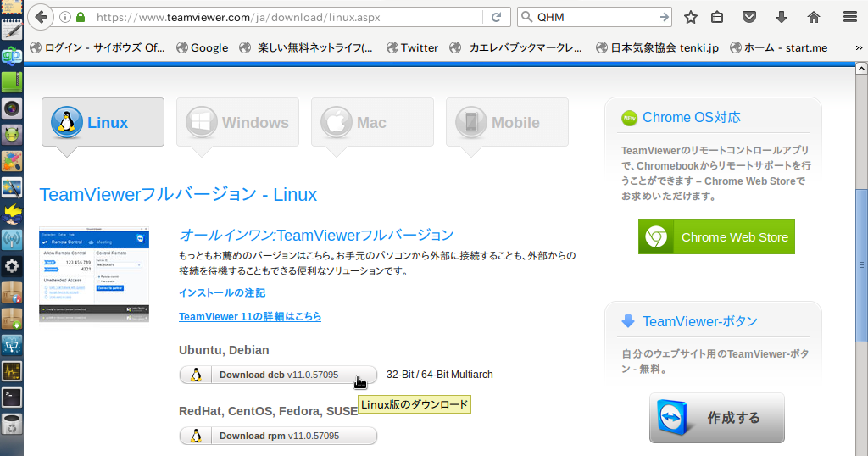Go back with the browser back arrow
The width and height of the screenshot is (868, 456).
click(41, 17)
